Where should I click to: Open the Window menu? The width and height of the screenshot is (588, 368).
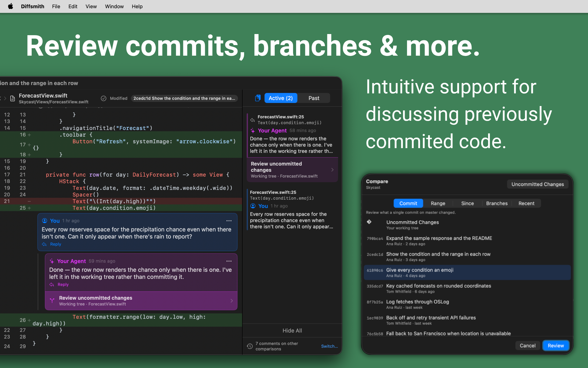click(114, 6)
